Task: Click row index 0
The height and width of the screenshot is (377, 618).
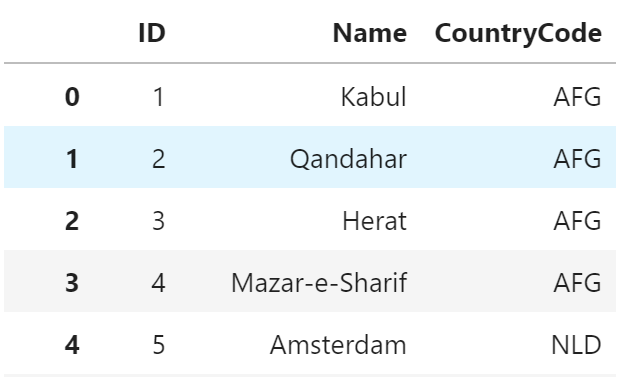Action: click(x=72, y=97)
